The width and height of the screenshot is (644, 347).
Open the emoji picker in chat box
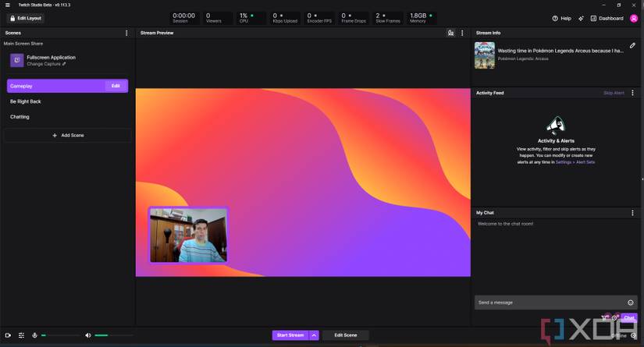[x=631, y=303]
